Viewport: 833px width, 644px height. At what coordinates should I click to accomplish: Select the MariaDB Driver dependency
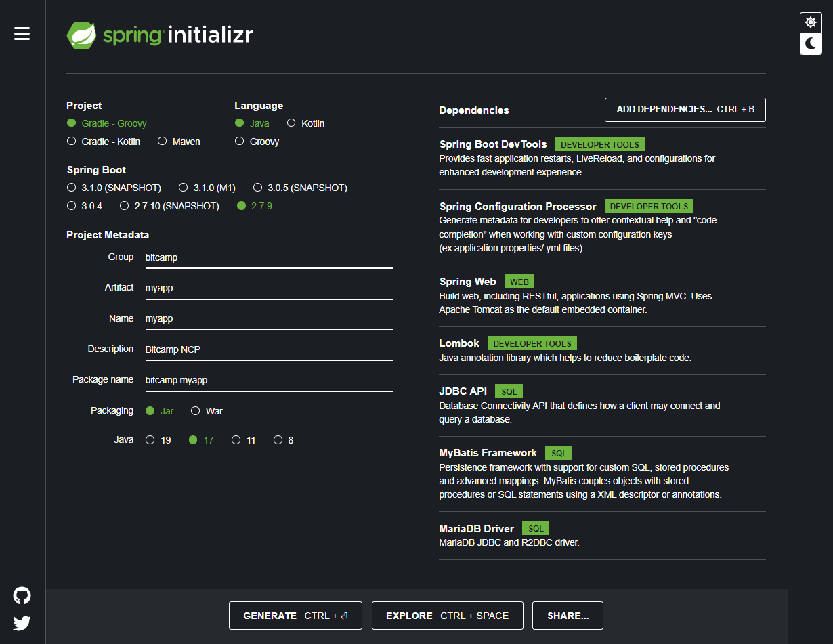point(602,535)
